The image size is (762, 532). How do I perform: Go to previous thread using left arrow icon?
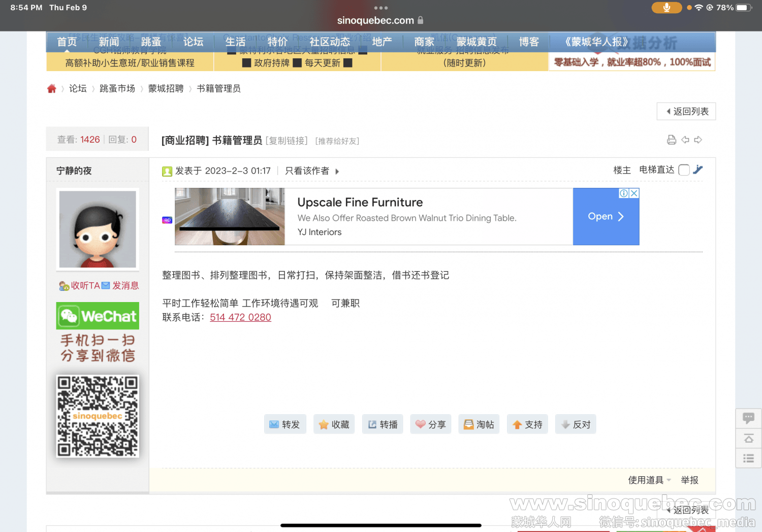pyautogui.click(x=685, y=140)
